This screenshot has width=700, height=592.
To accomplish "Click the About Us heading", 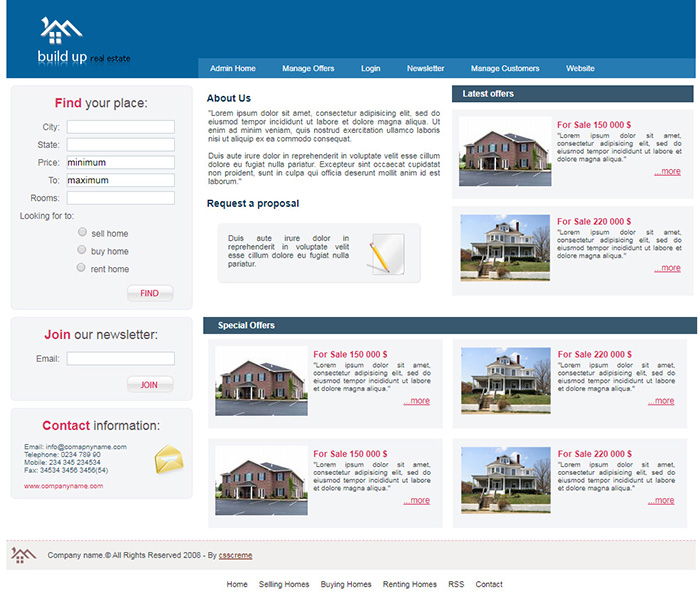I will pos(229,98).
